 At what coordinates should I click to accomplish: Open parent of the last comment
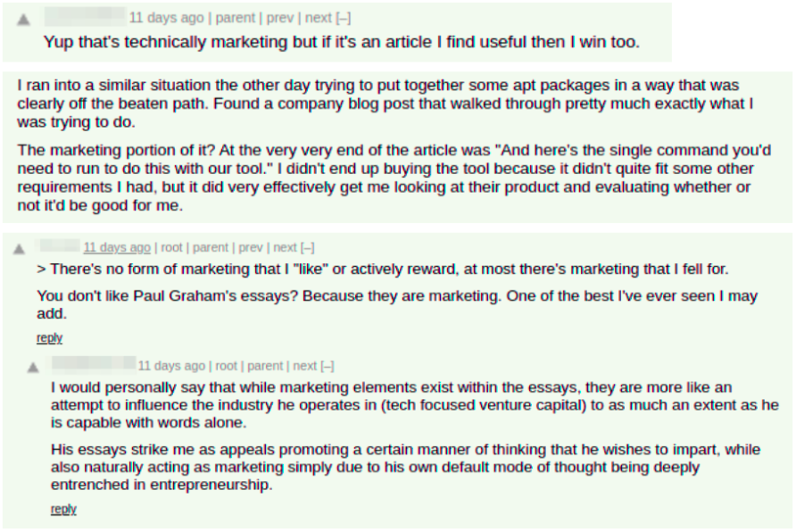[265, 366]
